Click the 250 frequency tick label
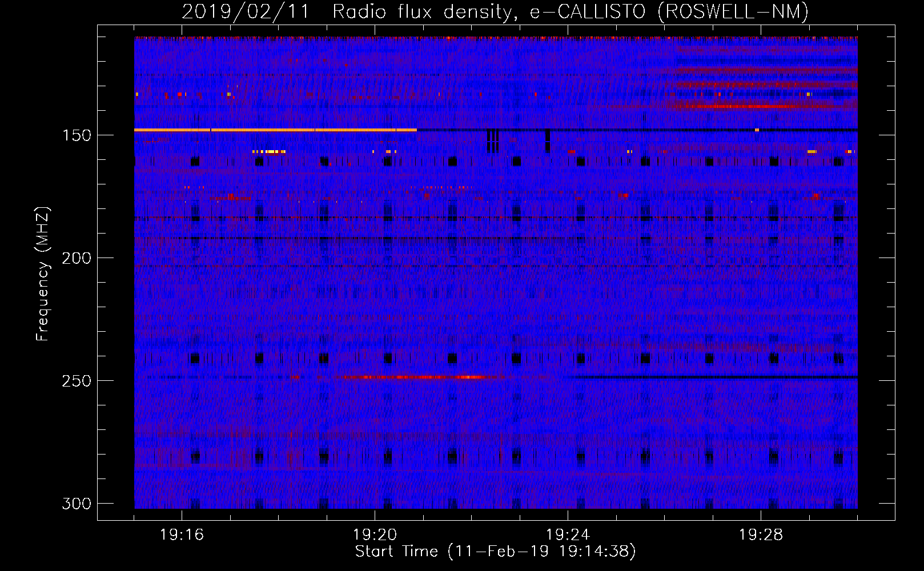 click(x=77, y=381)
